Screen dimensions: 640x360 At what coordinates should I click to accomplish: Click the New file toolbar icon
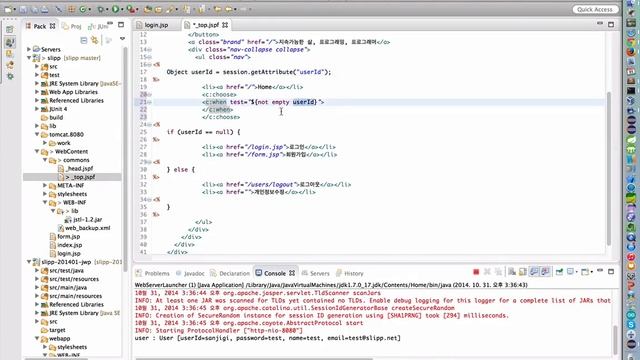click(x=8, y=9)
